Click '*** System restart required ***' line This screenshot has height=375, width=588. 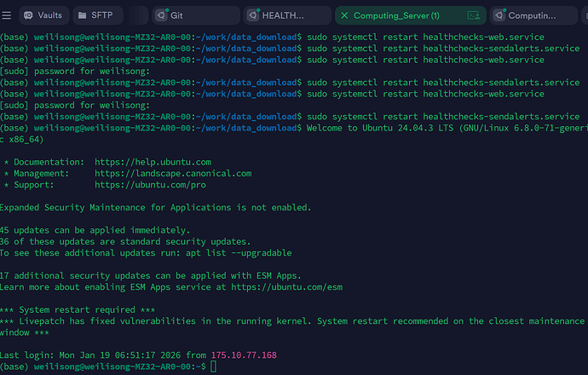(78, 309)
